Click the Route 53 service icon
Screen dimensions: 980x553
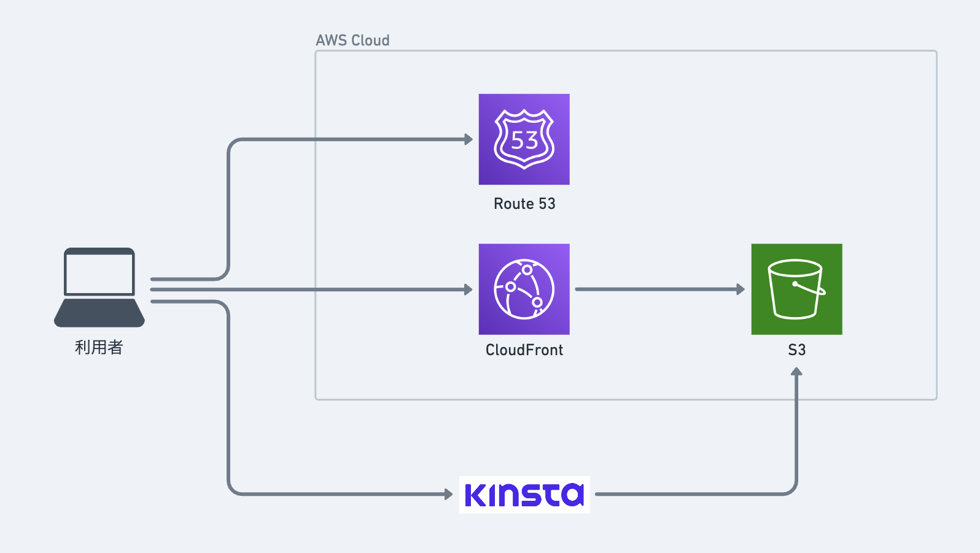(524, 139)
